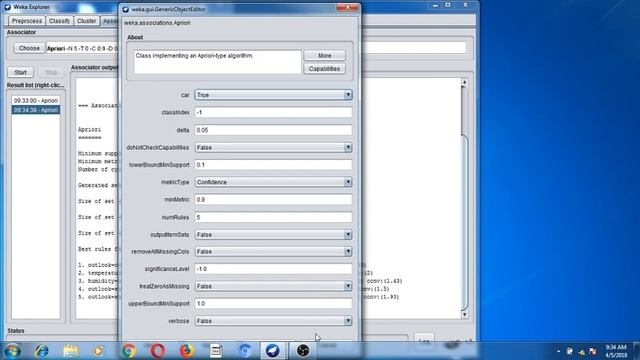The image size is (640, 360).
Task: Switch to the Classify tab
Action: 60,21
